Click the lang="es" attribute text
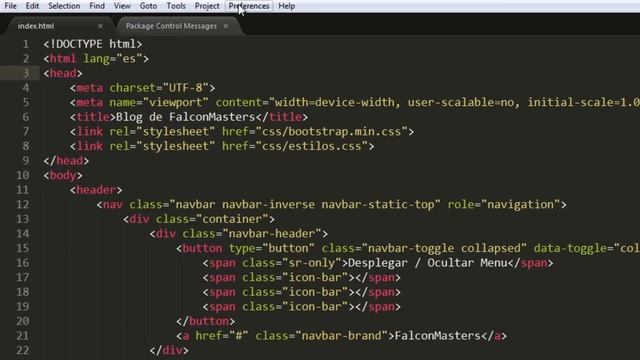The height and width of the screenshot is (360, 640). coord(112,59)
